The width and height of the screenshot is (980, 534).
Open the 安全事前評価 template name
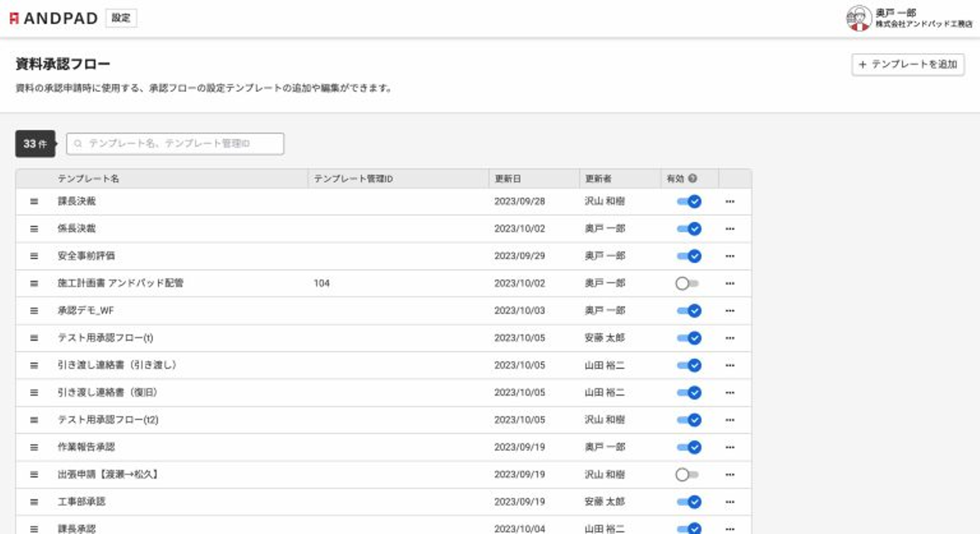point(86,256)
